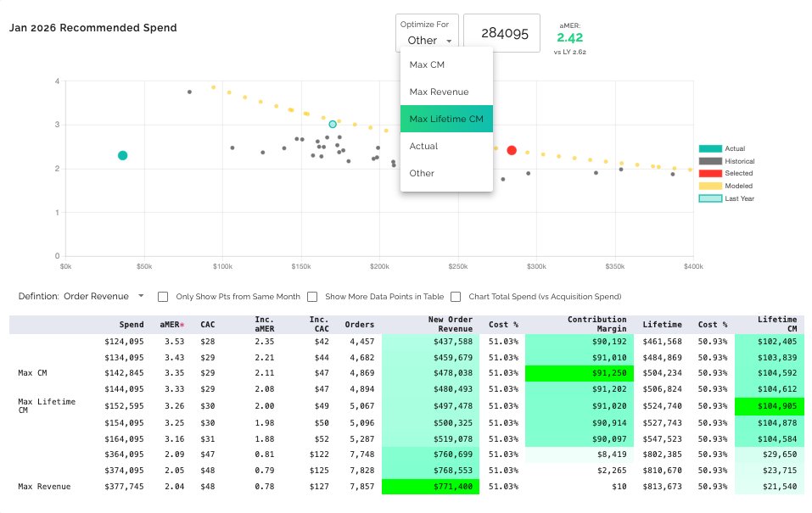Click the Spend column header
This screenshot has height=513, width=812.
[132, 325]
